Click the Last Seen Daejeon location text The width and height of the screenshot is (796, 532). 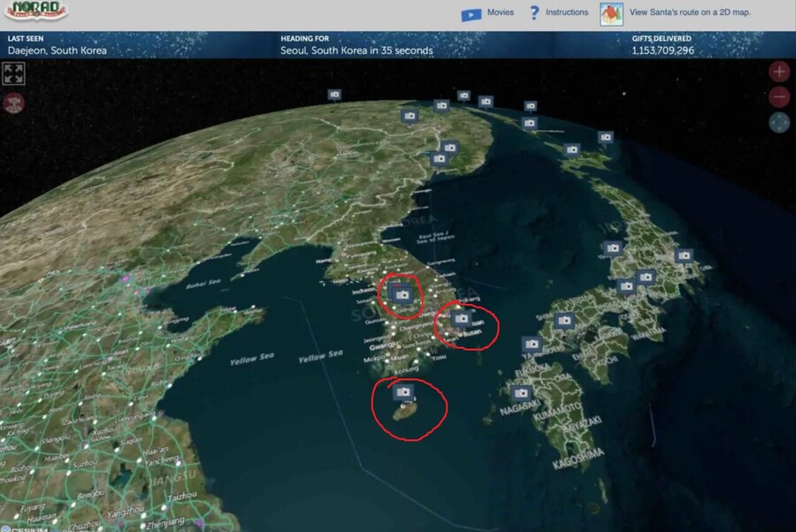57,50
